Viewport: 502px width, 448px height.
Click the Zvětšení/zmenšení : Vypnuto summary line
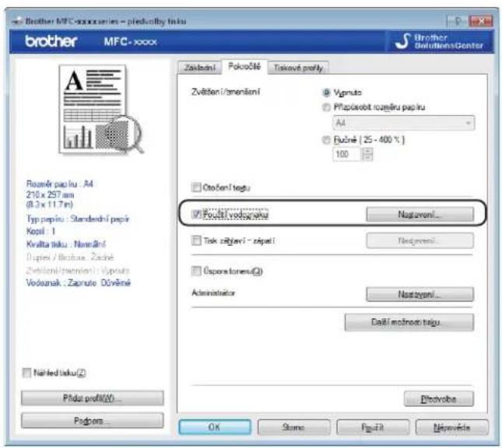pos(78,271)
